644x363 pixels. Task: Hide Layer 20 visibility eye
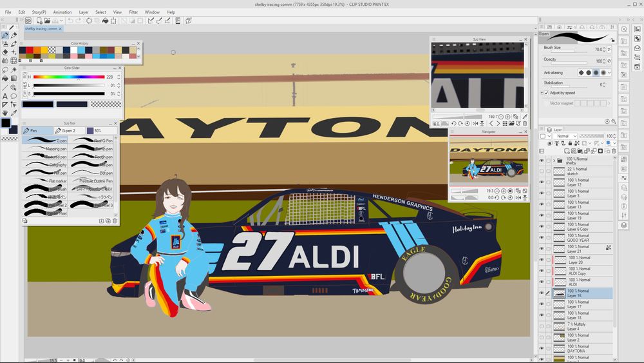[x=542, y=260]
